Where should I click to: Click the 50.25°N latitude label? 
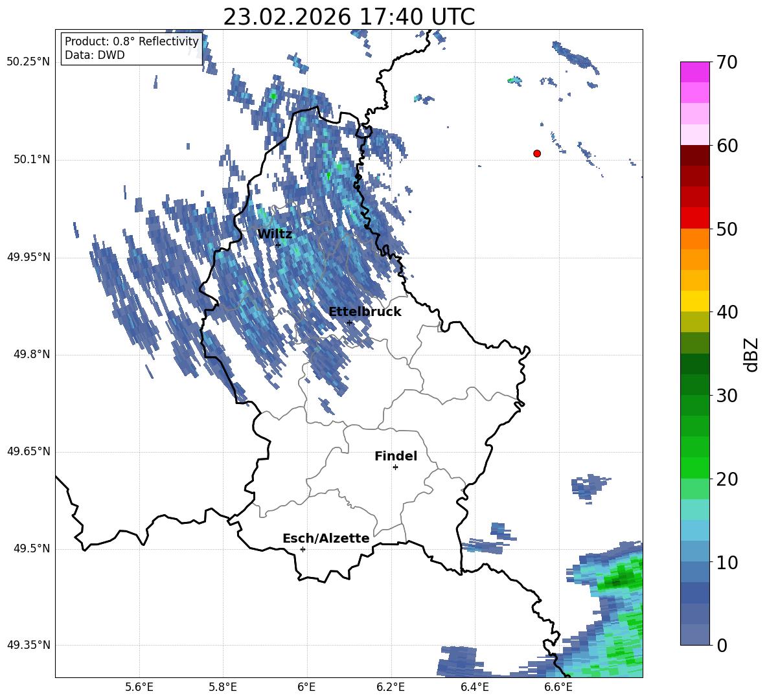(29, 62)
